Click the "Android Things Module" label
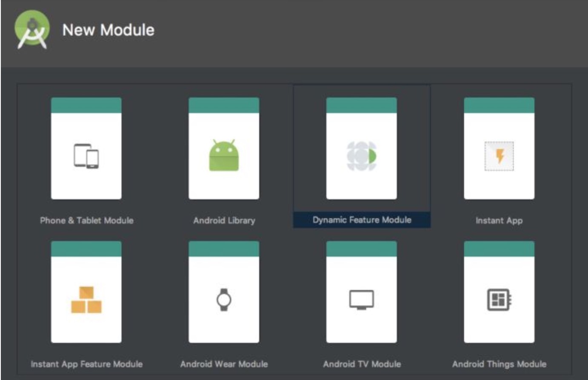 (500, 364)
